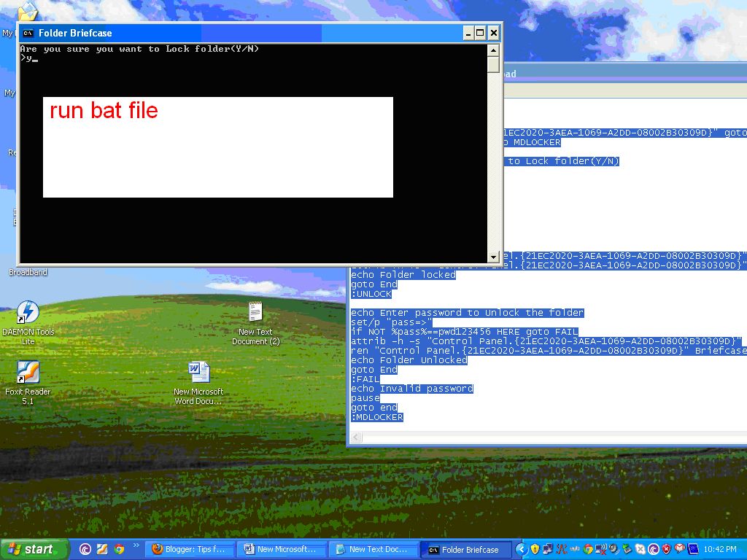This screenshot has width=747, height=560.
Task: Open the Start menu
Action: click(34, 549)
